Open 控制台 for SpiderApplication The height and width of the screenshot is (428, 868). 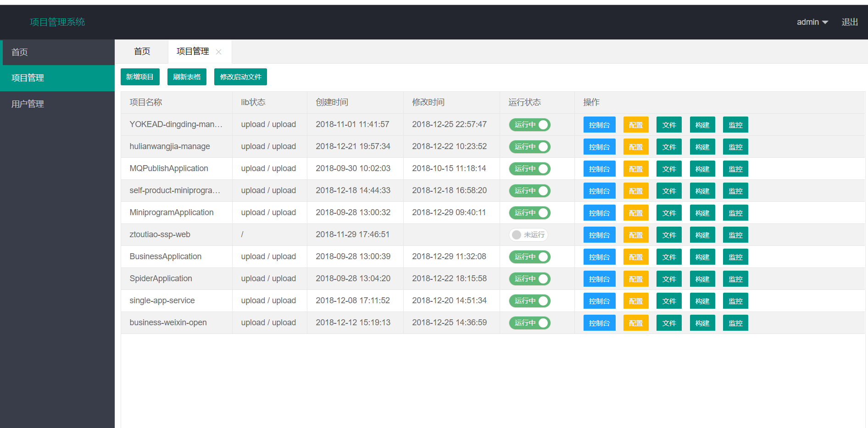click(599, 279)
